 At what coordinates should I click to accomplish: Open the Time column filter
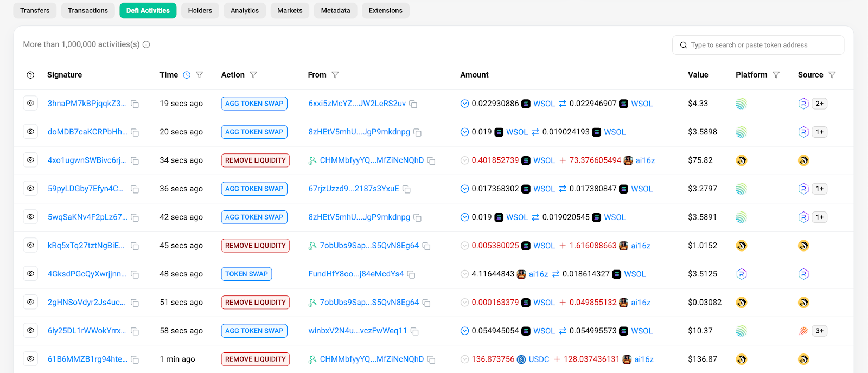point(200,75)
